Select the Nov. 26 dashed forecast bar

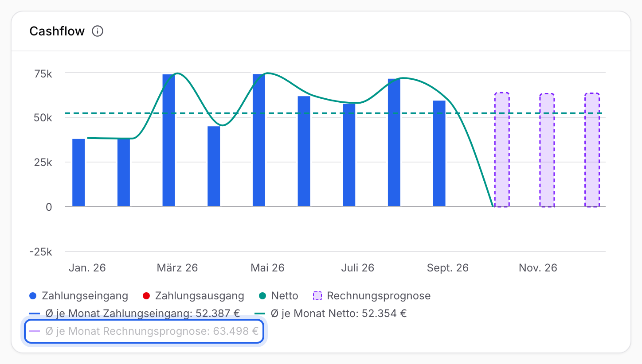[x=547, y=150]
